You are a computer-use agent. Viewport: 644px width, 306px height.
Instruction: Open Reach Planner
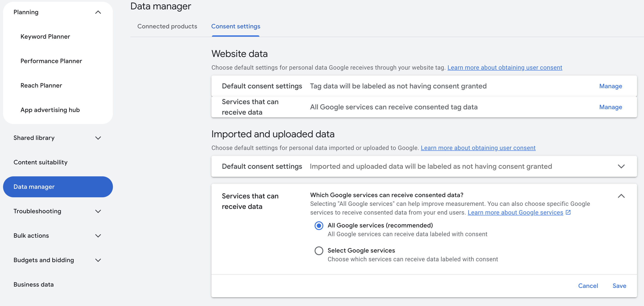41,86
